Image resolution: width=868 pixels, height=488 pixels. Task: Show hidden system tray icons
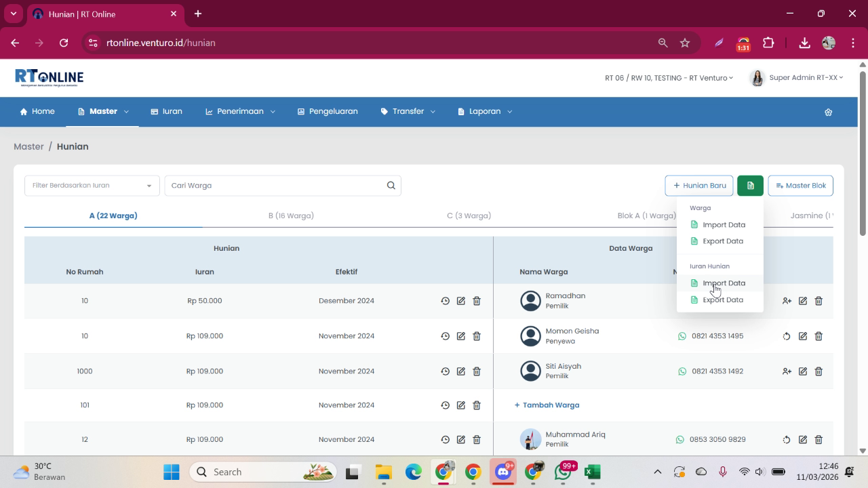coord(656,472)
